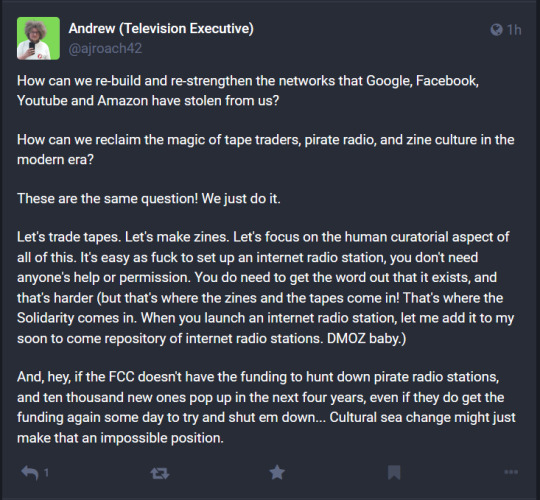The width and height of the screenshot is (540, 500).
Task: Reply to Andrew's post with arrow icon
Action: point(30,472)
